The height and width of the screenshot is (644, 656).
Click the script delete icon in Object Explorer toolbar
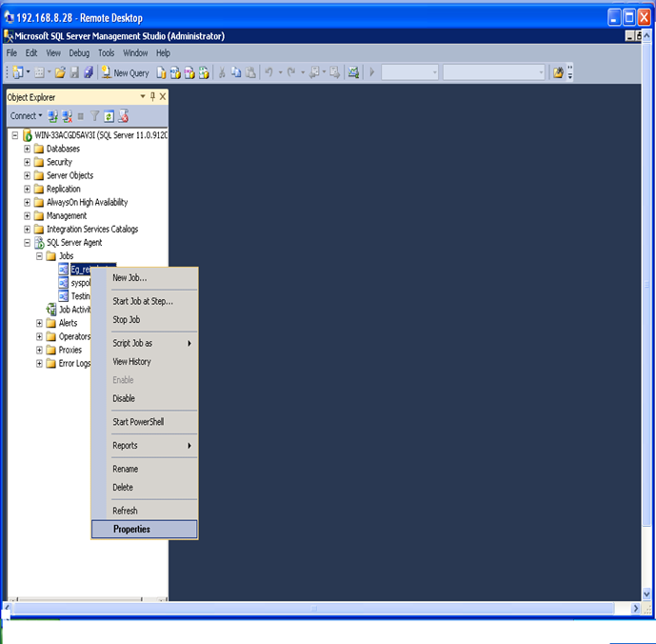(124, 116)
